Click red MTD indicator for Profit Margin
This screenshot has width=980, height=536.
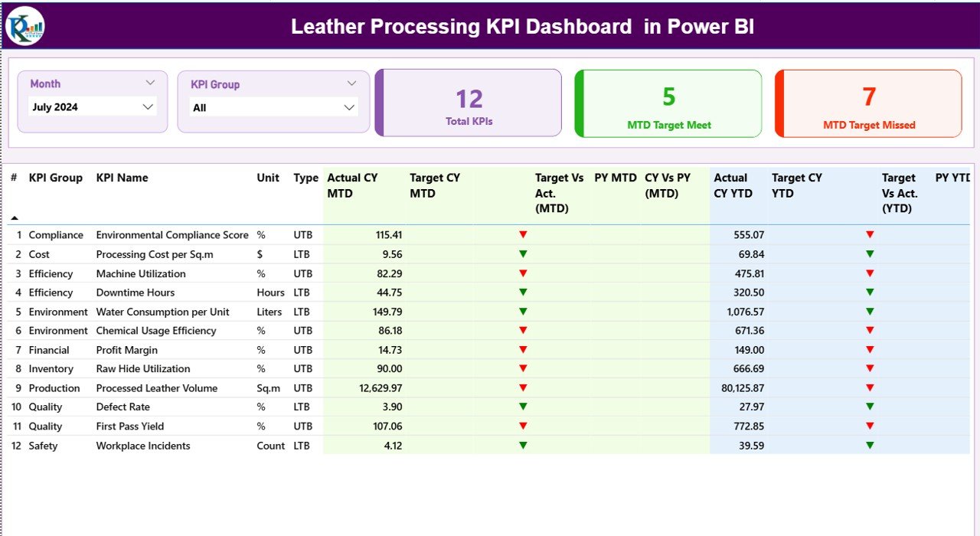pyautogui.click(x=523, y=349)
